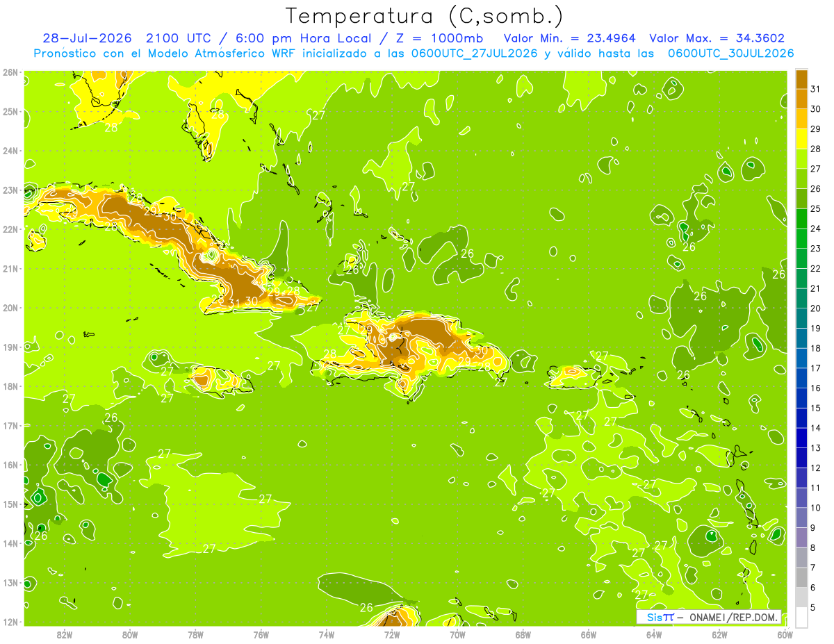
Task: Click the 23N latitude label
Action: 10,190
